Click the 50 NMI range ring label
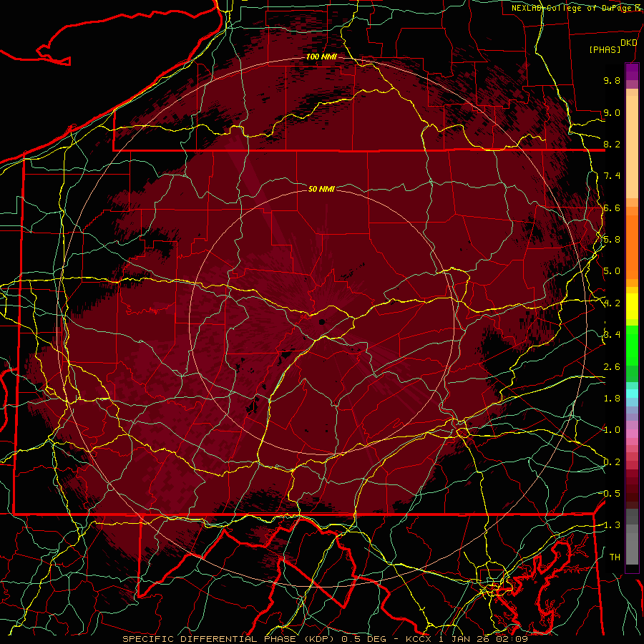 (321, 189)
